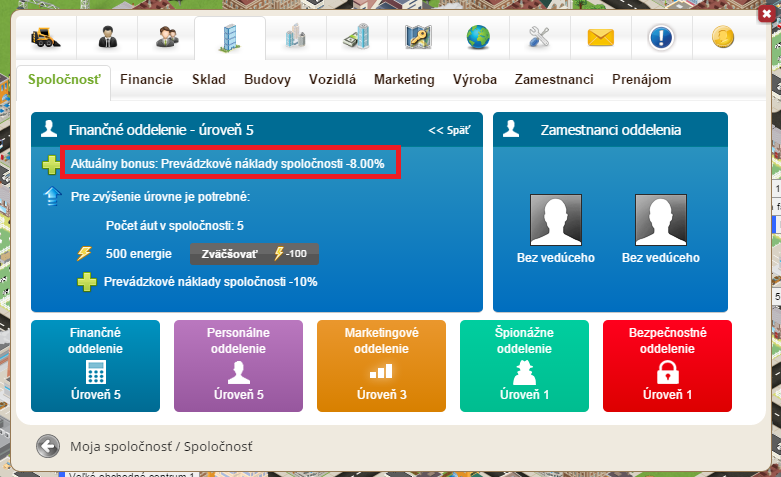Open the yellow envelope mail icon
This screenshot has width=781, height=477.
coord(601,37)
